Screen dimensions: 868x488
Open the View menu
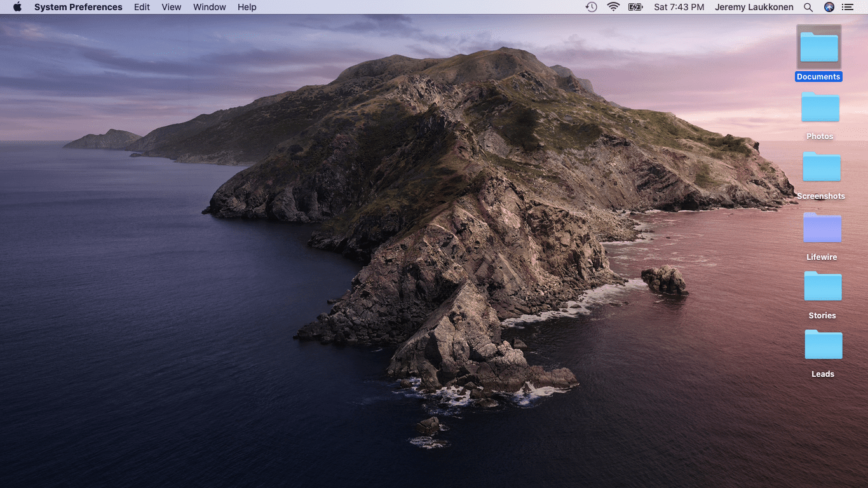click(x=172, y=7)
